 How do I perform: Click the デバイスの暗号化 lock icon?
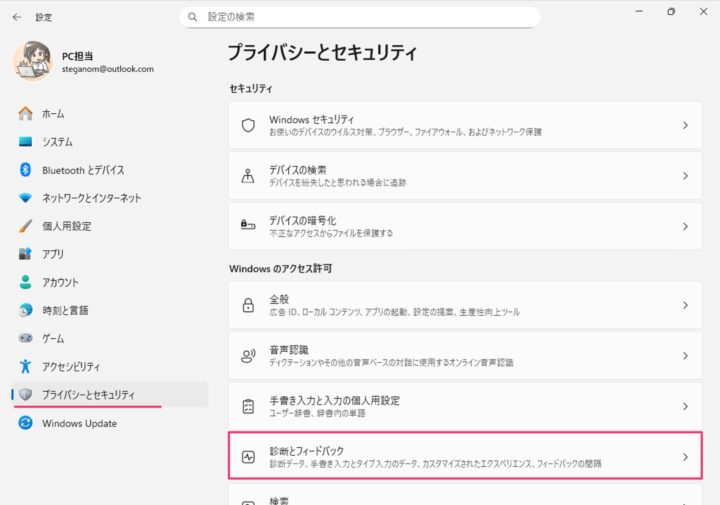[248, 226]
